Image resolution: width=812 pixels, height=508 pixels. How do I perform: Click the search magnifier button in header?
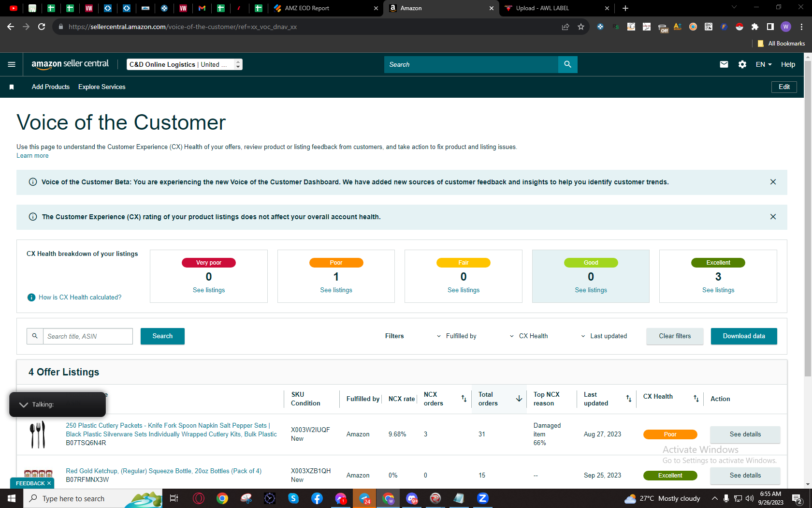(567, 64)
